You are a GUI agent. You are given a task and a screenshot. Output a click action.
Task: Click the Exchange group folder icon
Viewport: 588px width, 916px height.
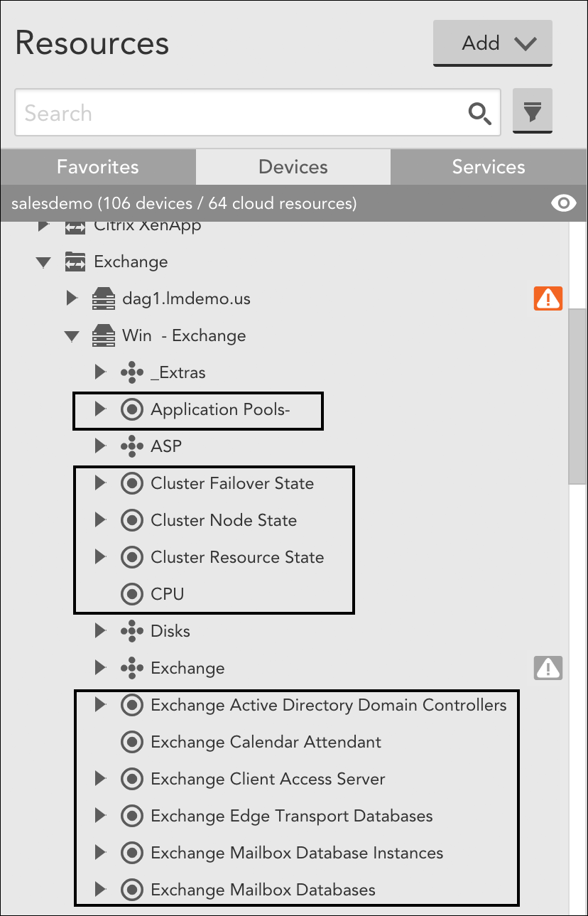[x=75, y=262]
